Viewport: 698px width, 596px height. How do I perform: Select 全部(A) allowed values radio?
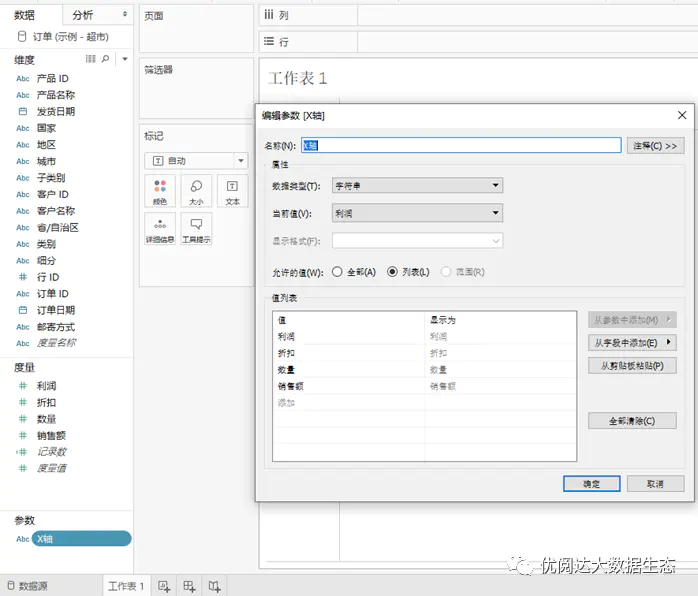(337, 272)
